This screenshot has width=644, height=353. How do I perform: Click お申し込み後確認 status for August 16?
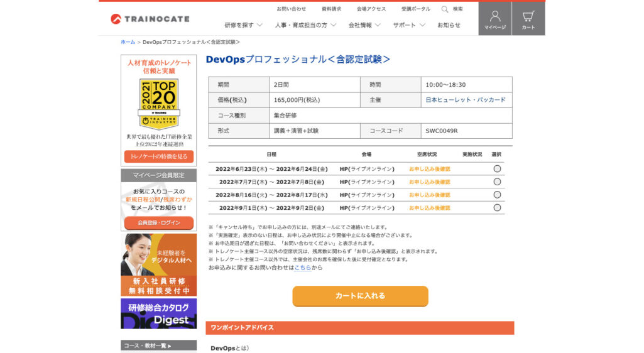pyautogui.click(x=430, y=195)
